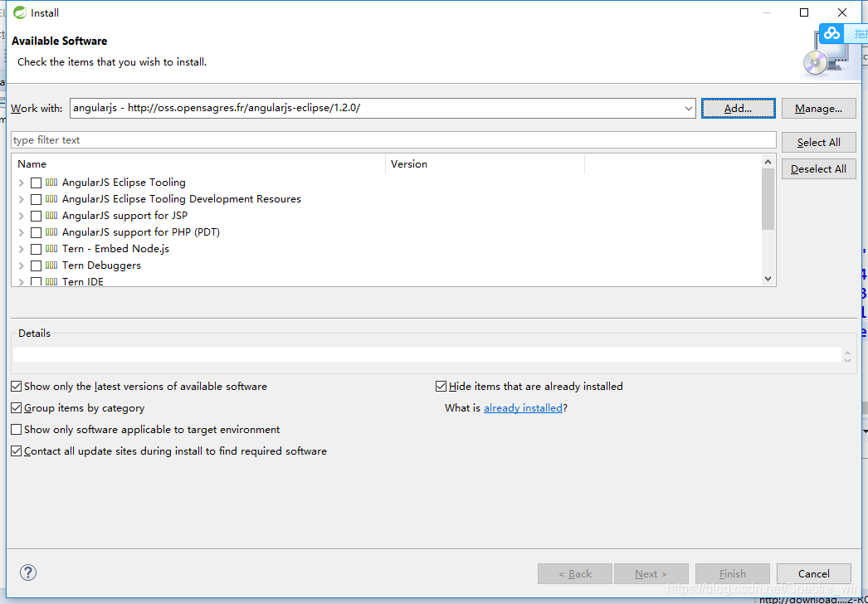Expand the AngularJS support for JSP node
This screenshot has height=604, width=868.
click(21, 216)
